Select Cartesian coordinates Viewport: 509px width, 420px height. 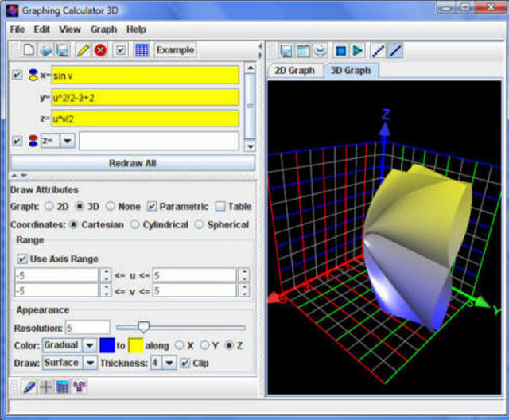point(74,224)
